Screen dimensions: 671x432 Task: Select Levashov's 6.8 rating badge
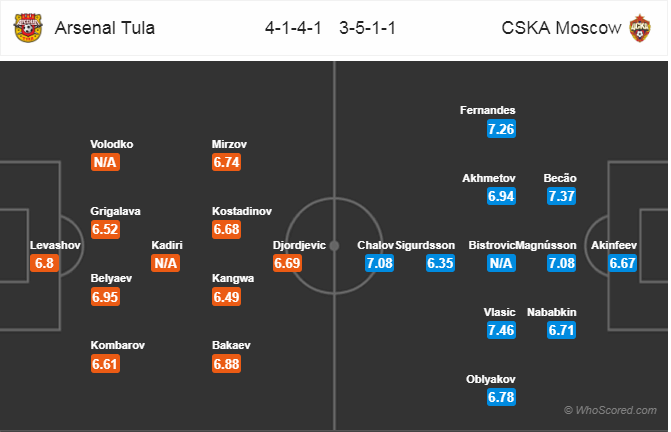click(x=44, y=264)
